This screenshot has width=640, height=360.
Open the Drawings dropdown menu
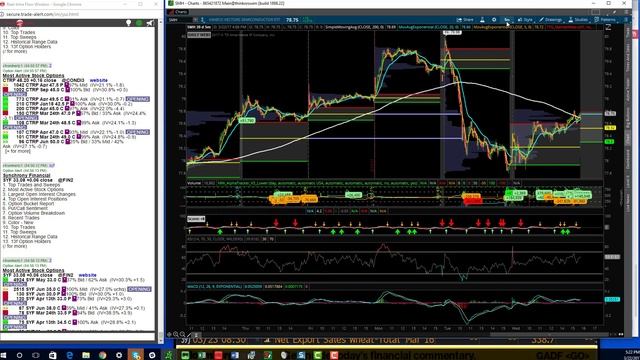point(551,20)
